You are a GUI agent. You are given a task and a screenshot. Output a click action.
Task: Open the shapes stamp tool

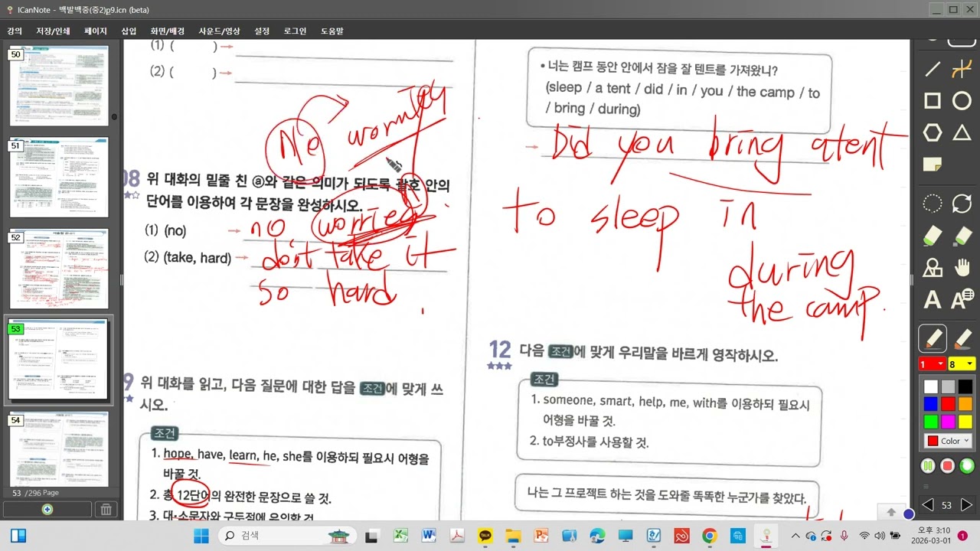pos(933,267)
